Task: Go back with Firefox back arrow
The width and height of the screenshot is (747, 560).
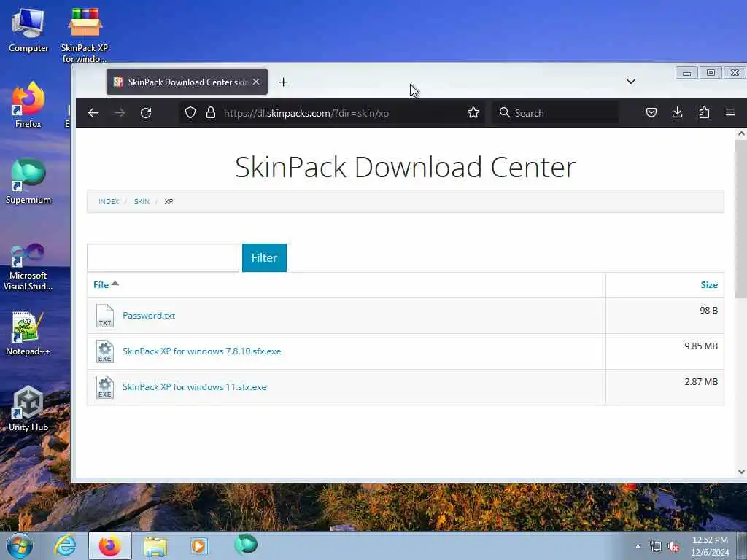Action: pyautogui.click(x=93, y=113)
